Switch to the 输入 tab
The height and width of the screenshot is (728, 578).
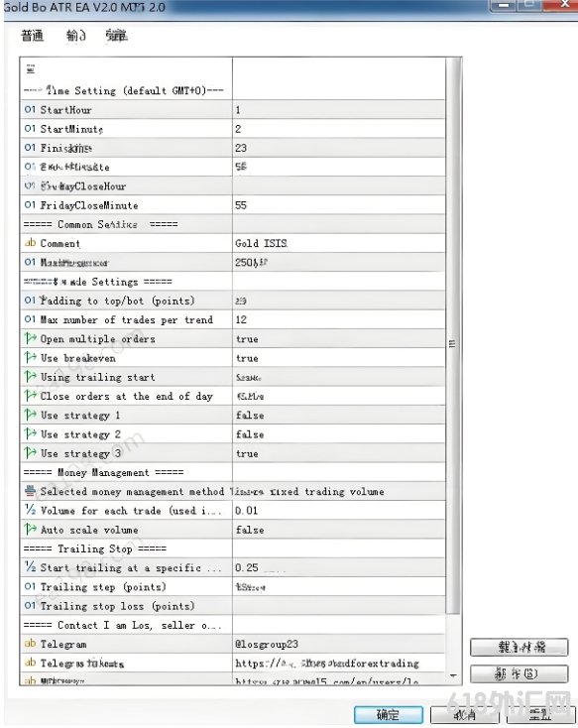click(75, 36)
